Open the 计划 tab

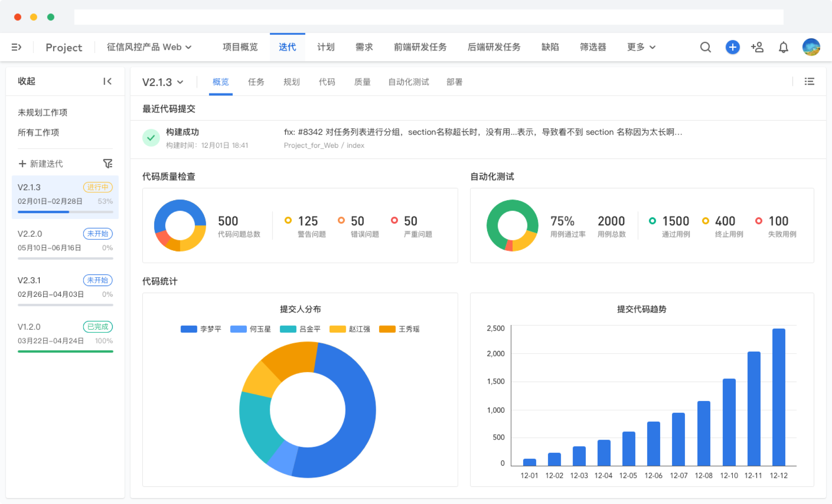(x=325, y=47)
